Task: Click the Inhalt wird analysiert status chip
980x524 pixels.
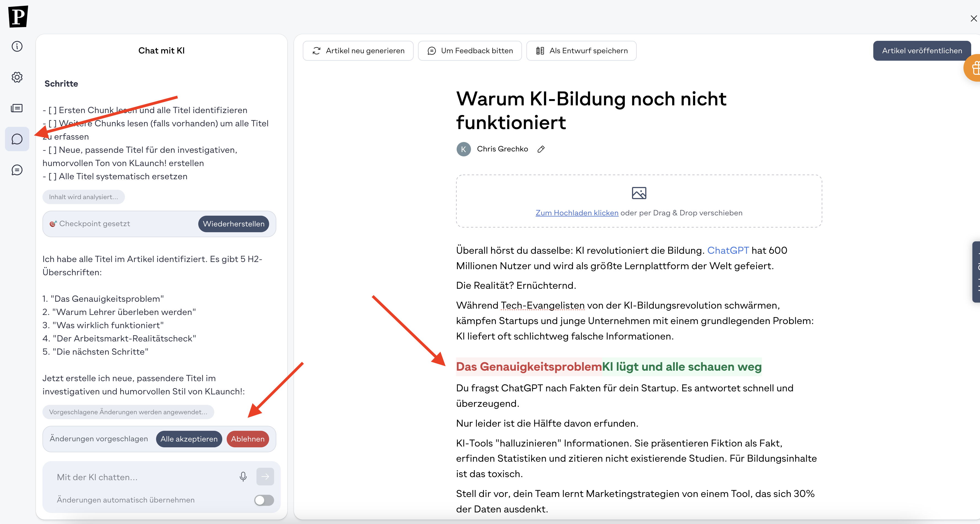Action: pos(84,197)
